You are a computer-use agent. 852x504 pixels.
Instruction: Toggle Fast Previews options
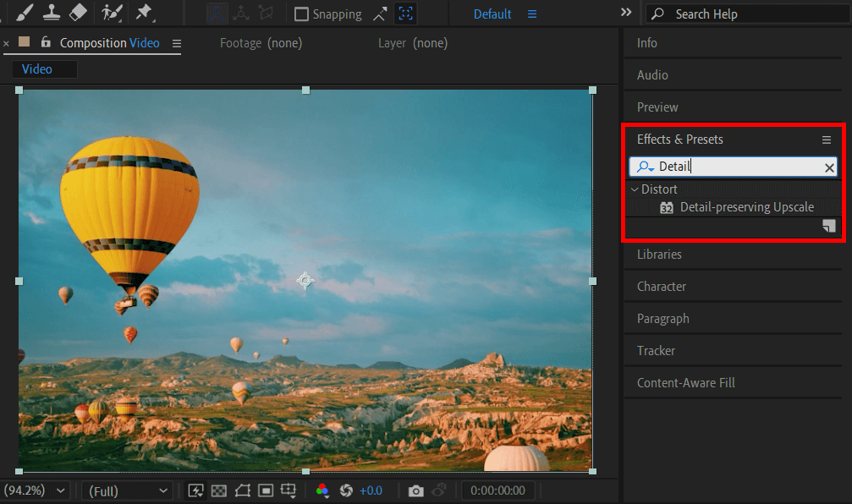point(195,491)
